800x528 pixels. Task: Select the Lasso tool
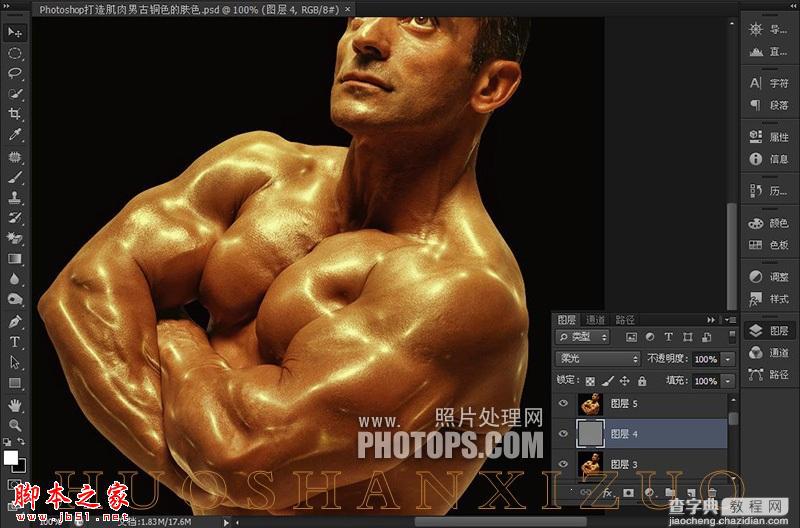pos(15,73)
